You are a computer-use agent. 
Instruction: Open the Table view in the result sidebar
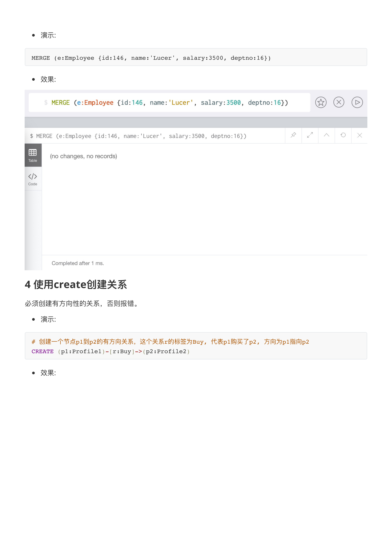pos(33,155)
